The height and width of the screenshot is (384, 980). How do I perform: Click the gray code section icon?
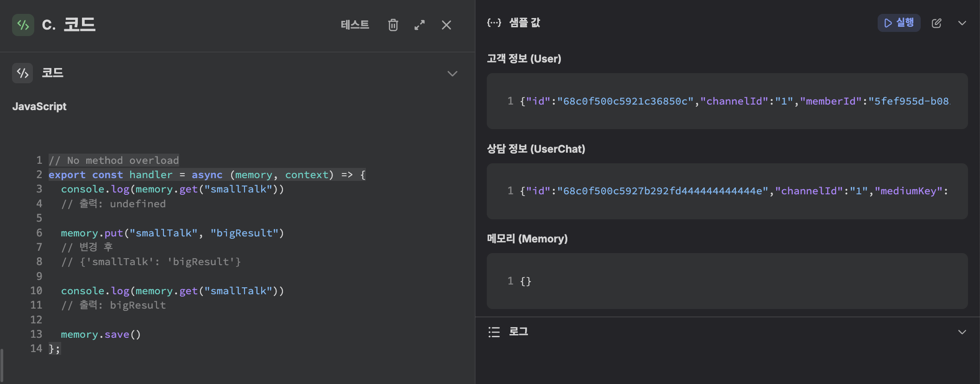pos(23,73)
